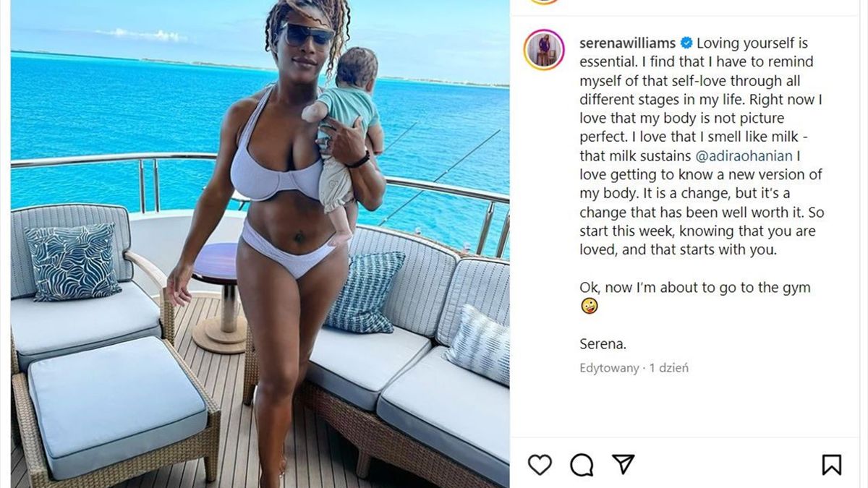This screenshot has width=868, height=488.
Task: Click the zany face emoji in caption
Action: [x=589, y=307]
